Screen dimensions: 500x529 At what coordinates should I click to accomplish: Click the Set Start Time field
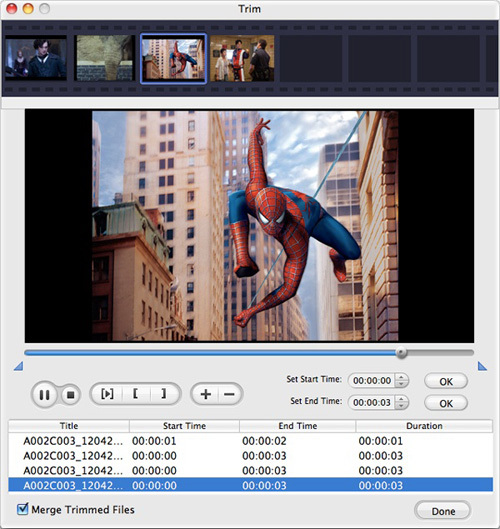click(x=372, y=381)
